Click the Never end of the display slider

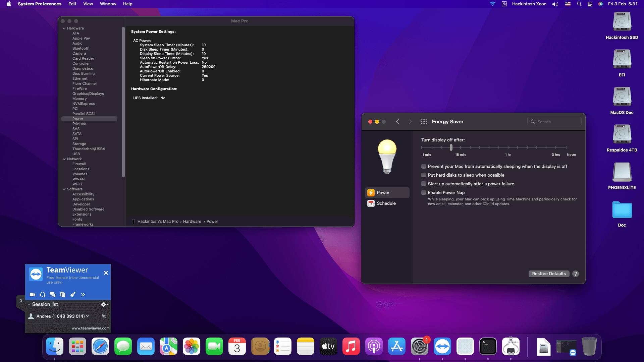(x=566, y=147)
